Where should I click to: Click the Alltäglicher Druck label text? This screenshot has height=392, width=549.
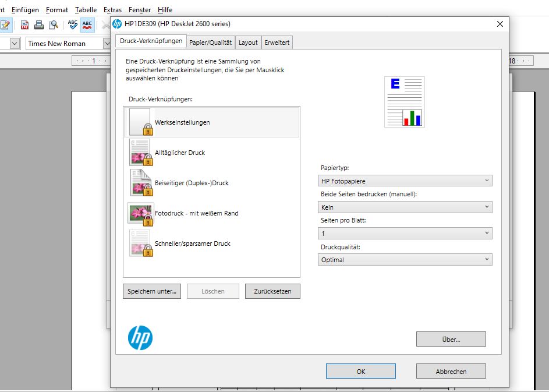[x=180, y=153]
